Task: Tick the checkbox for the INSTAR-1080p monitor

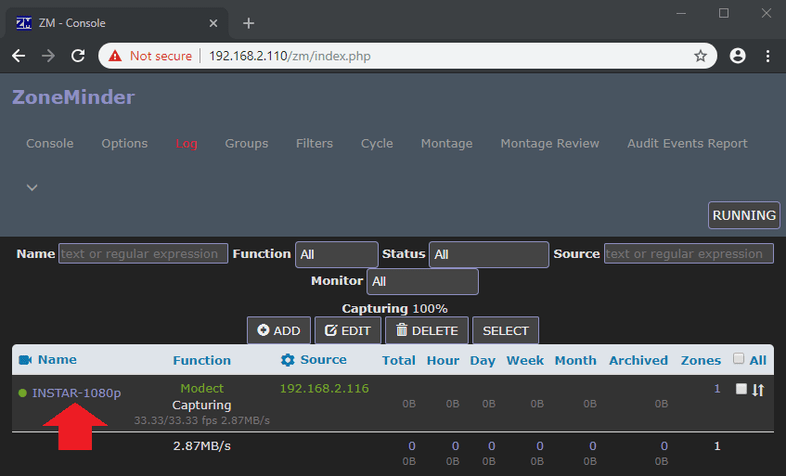Action: (741, 389)
